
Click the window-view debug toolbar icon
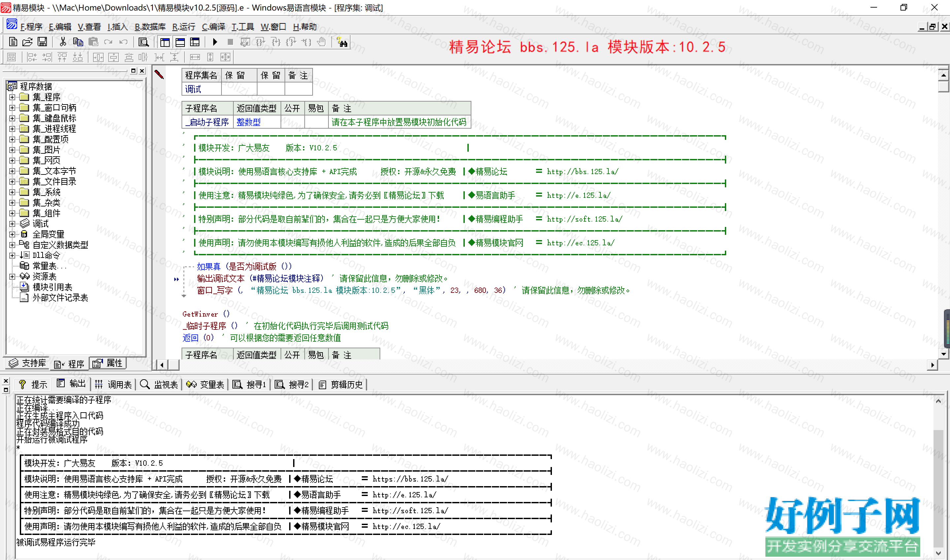tap(245, 42)
